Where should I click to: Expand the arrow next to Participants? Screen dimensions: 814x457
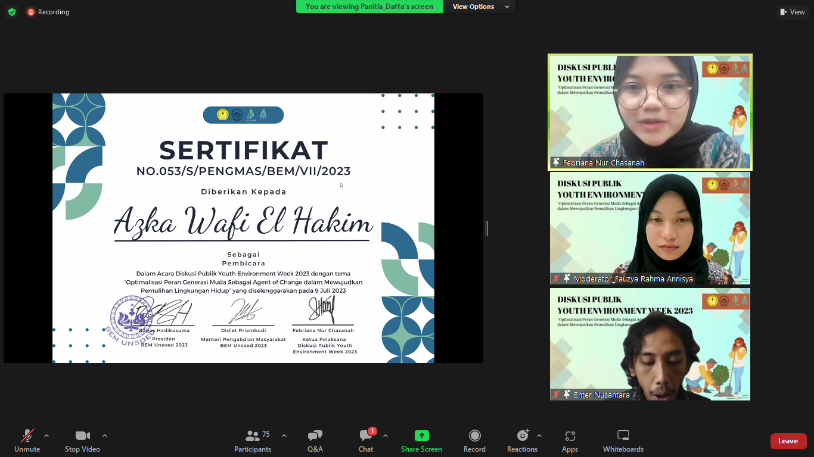point(284,435)
